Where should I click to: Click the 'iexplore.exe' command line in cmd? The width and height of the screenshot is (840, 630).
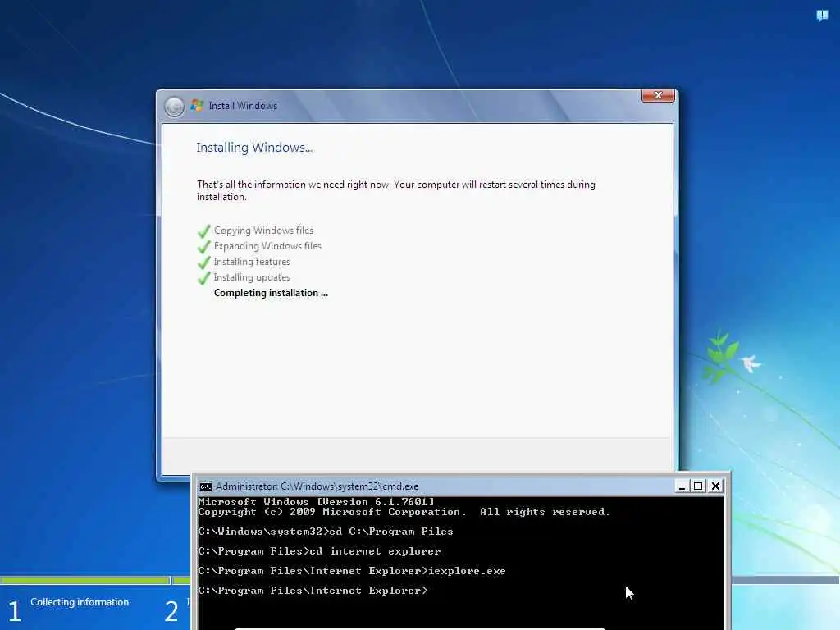click(351, 571)
